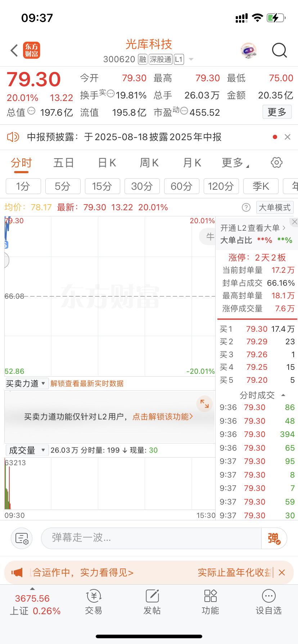Tap the search magnifier icon
Image resolution: width=298 pixels, height=644 pixels.
[279, 50]
